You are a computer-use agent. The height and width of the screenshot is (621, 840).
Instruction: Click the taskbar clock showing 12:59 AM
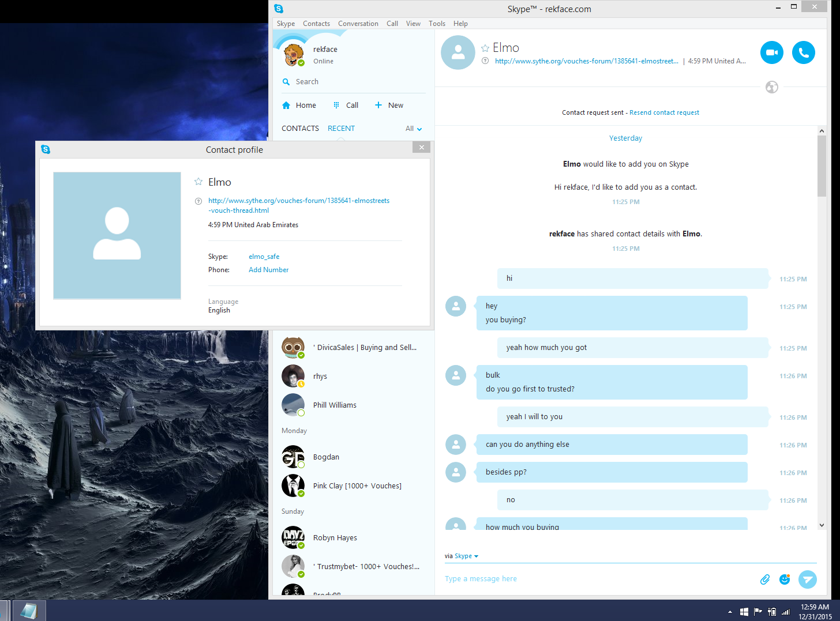(815, 612)
